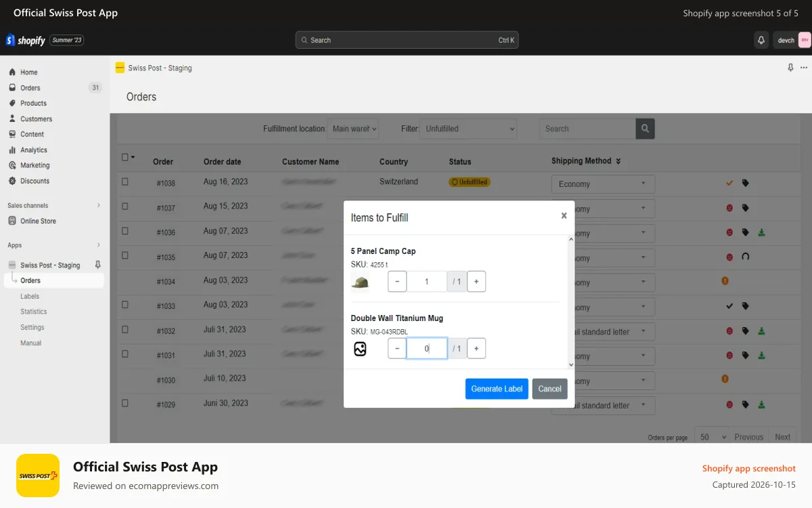Go to the Previous orders page
This screenshot has width=812, height=508.
[749, 437]
